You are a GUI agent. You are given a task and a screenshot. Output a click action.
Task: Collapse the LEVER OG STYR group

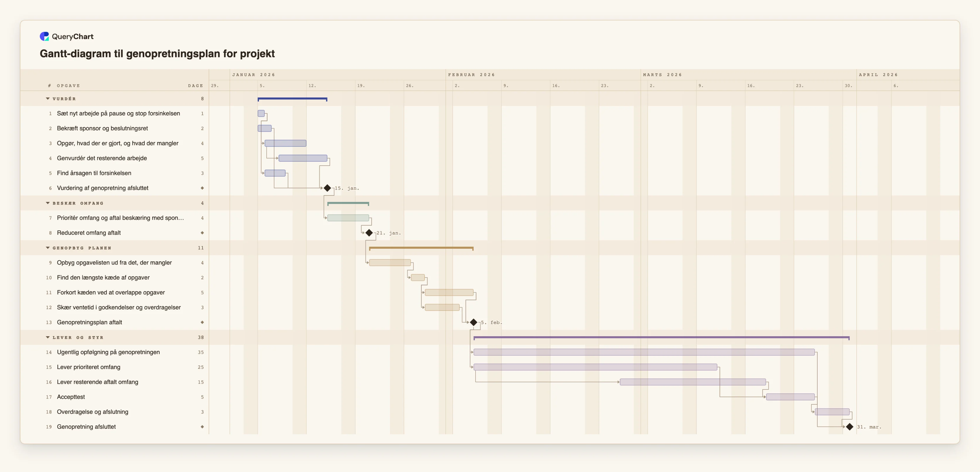pyautogui.click(x=48, y=337)
